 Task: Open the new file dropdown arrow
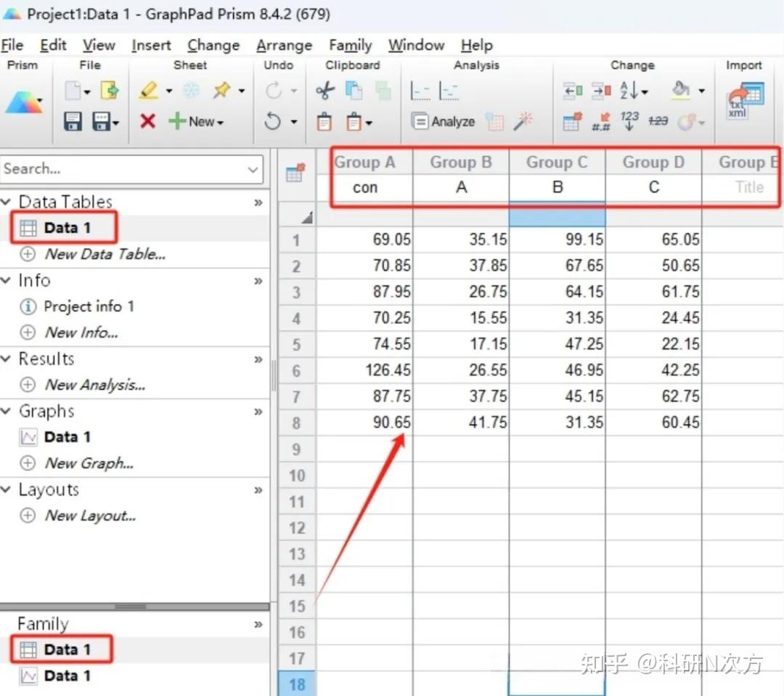[x=87, y=92]
